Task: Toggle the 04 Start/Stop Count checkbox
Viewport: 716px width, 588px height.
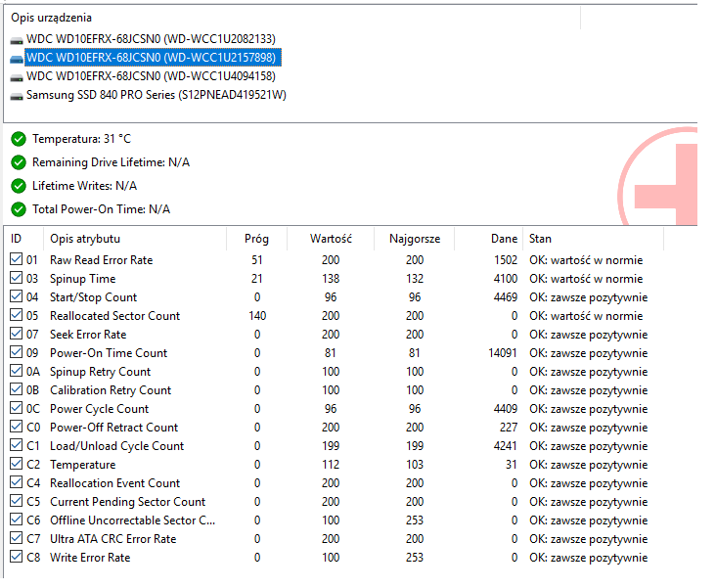Action: [x=16, y=296]
